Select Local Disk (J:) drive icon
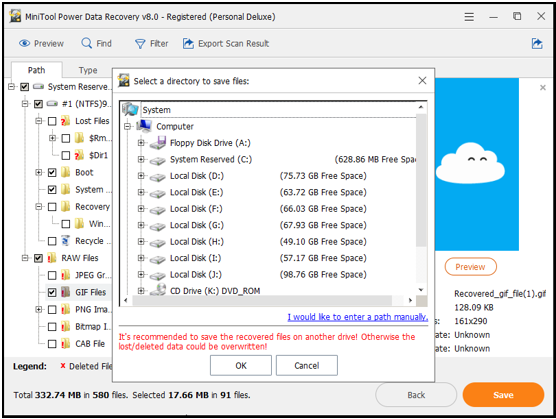 (x=157, y=275)
